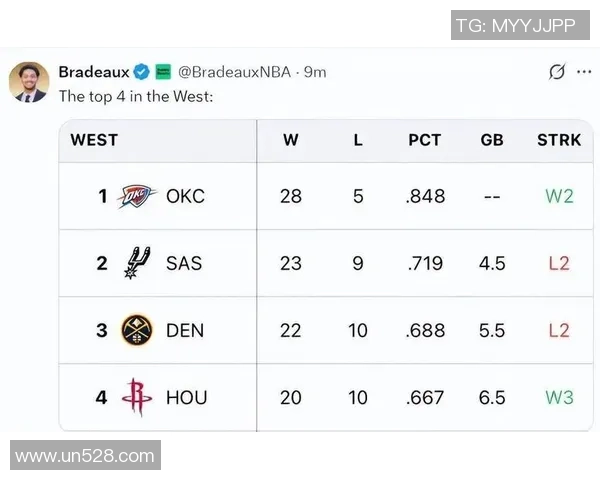The image size is (600, 480).
Task: Open the @BradeauxNBA handle link
Action: (x=234, y=72)
